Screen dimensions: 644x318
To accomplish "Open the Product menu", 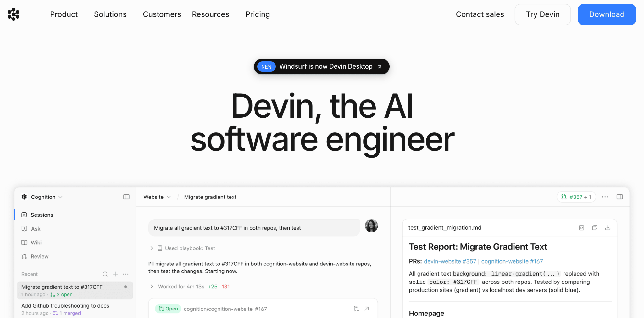I will (64, 14).
